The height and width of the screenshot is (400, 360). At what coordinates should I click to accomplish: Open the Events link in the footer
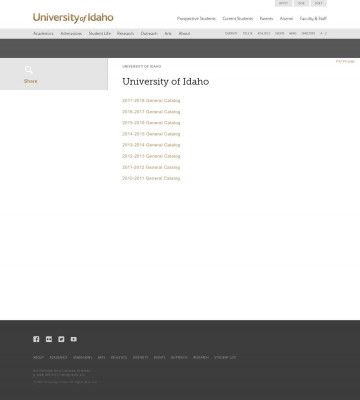pos(159,357)
